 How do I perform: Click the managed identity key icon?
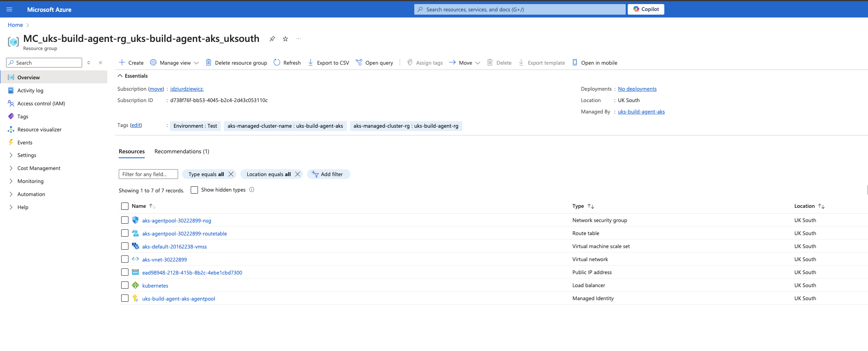pos(135,298)
